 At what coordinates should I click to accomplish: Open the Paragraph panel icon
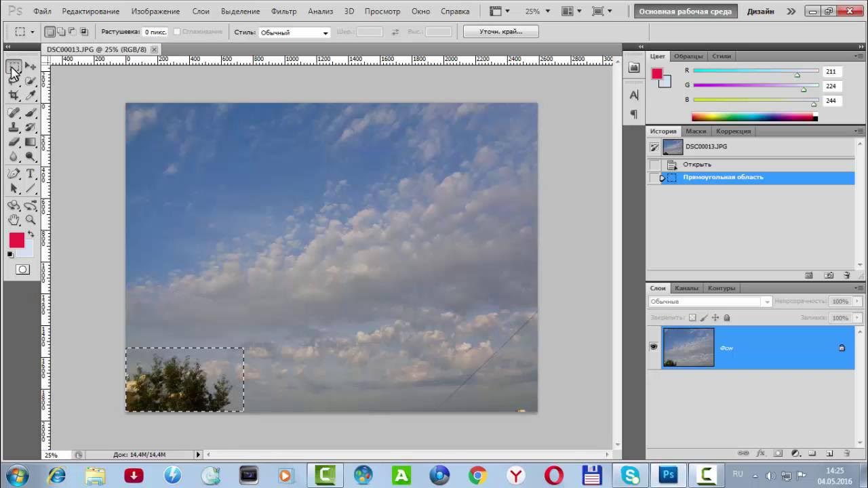[634, 114]
